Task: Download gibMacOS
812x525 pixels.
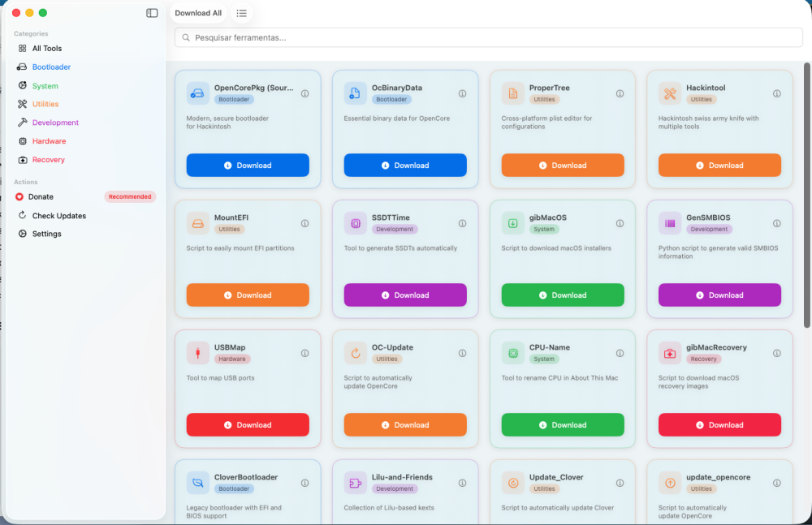Action: point(563,295)
